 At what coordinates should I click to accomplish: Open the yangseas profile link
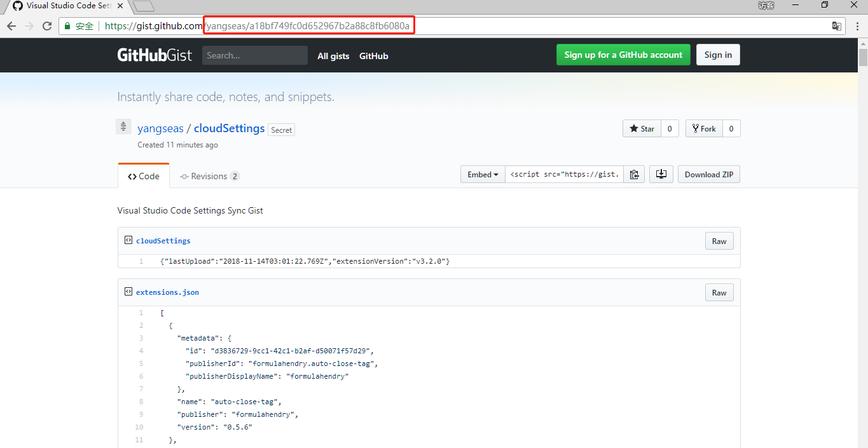tap(160, 128)
